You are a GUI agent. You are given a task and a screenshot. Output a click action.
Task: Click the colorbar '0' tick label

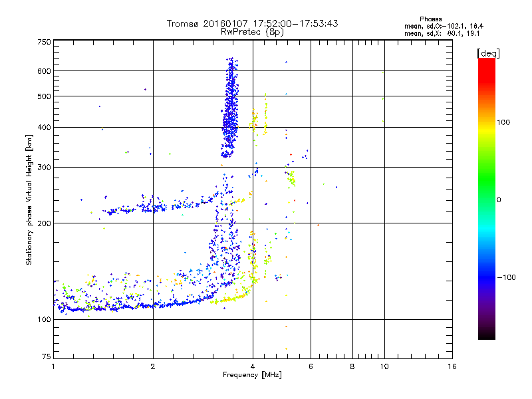click(499, 200)
